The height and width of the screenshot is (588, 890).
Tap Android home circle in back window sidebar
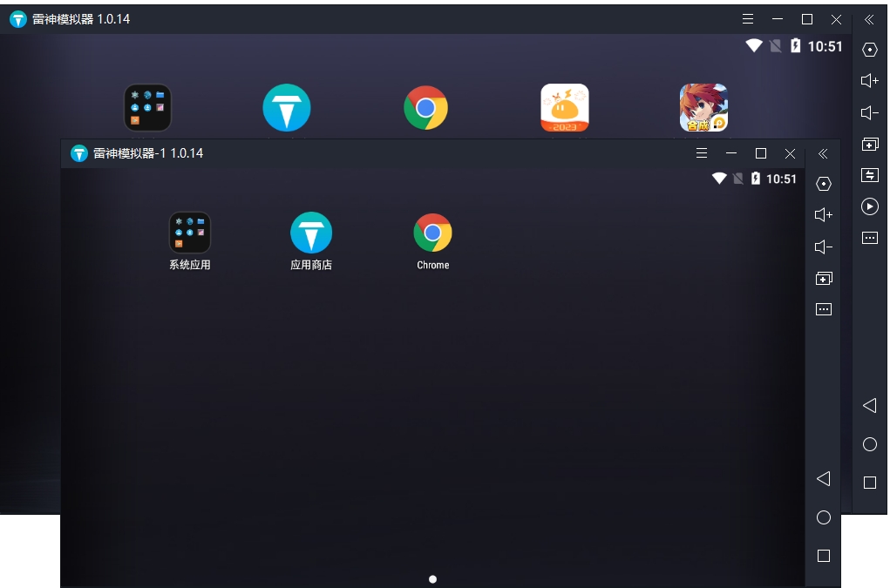pyautogui.click(x=870, y=444)
